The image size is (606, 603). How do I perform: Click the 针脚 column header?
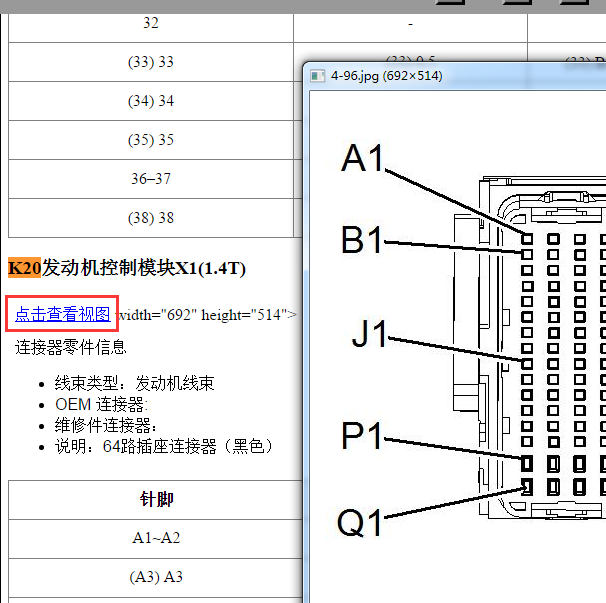tap(158, 499)
